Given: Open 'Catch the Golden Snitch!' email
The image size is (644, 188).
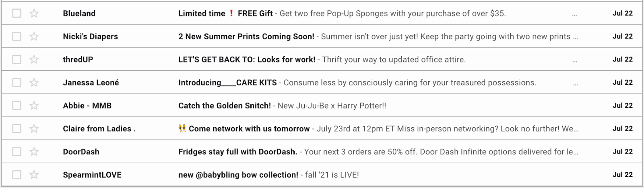Looking at the screenshot, I should coord(225,106).
